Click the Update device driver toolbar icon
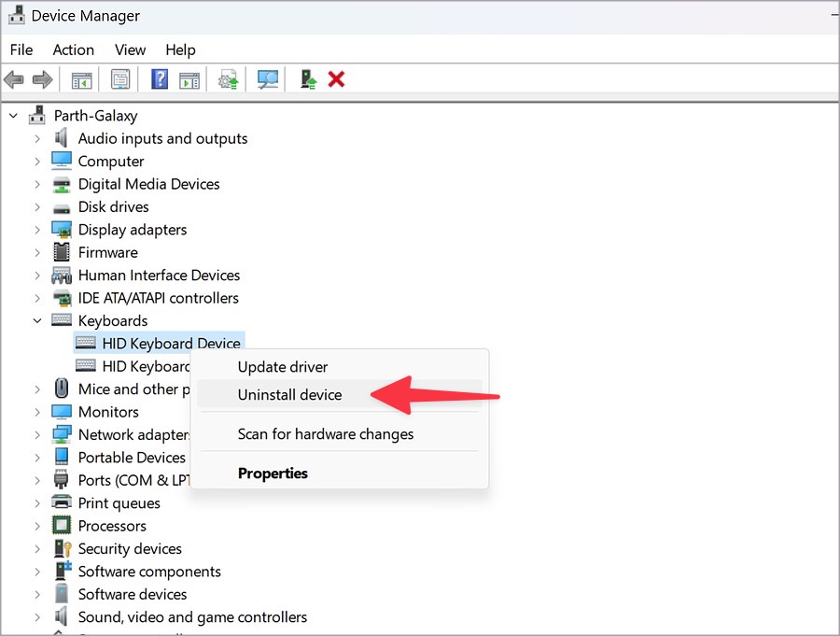 (229, 80)
